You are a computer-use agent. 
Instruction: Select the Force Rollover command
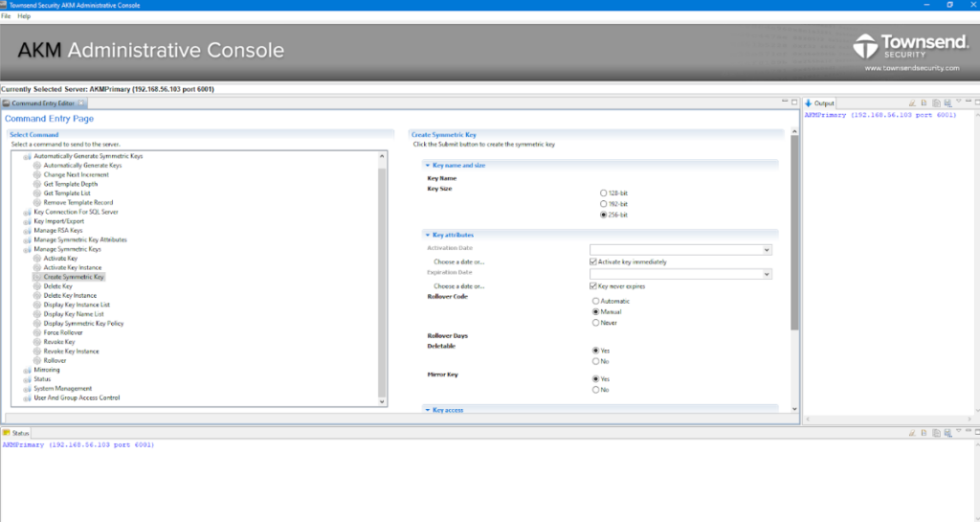62,332
